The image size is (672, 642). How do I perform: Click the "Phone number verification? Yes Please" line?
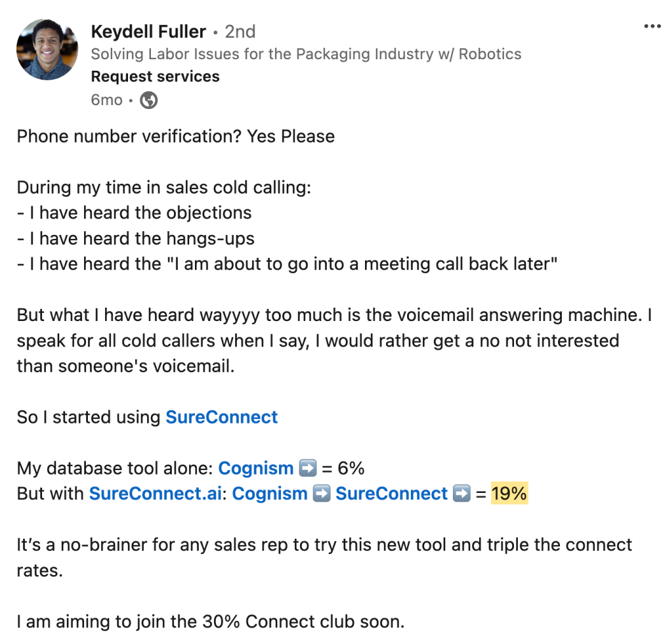pos(175,136)
